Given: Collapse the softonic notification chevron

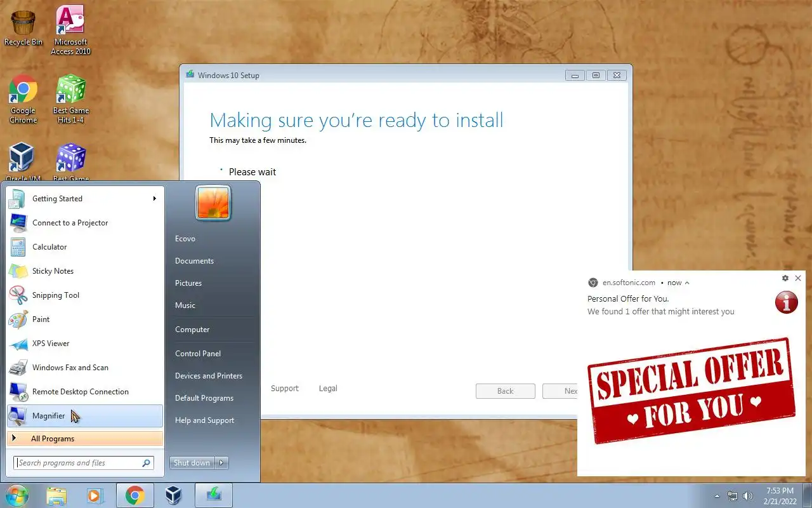Looking at the screenshot, I should click(687, 283).
